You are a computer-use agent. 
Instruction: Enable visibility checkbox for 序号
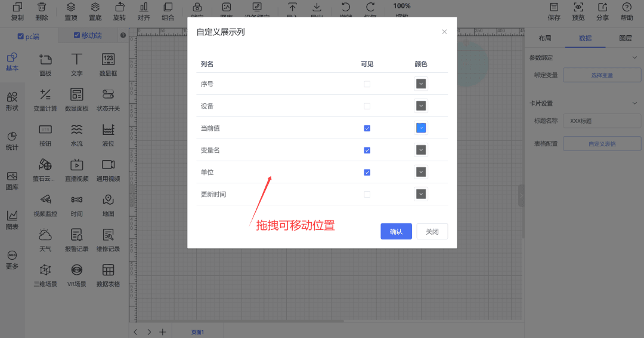pos(367,84)
